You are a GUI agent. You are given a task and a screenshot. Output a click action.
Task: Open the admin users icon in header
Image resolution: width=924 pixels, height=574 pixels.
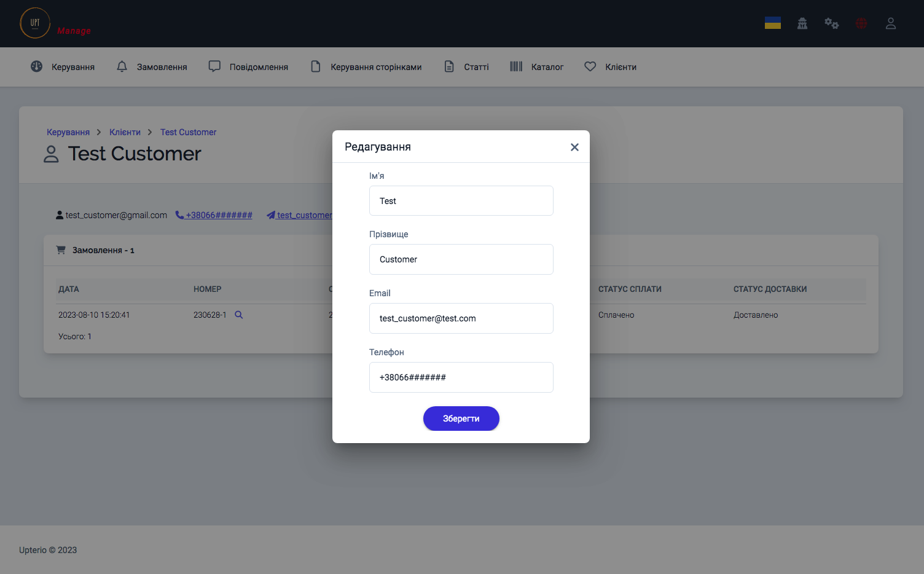pos(802,23)
